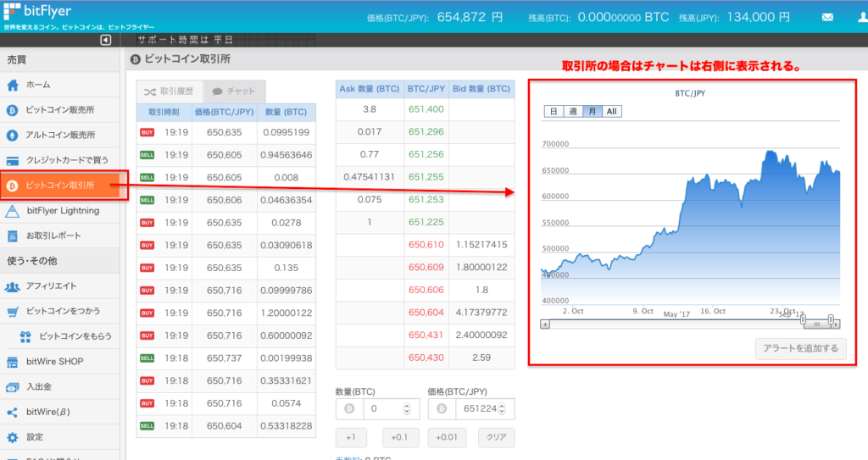Open the mail envelope icon in header

click(x=827, y=17)
